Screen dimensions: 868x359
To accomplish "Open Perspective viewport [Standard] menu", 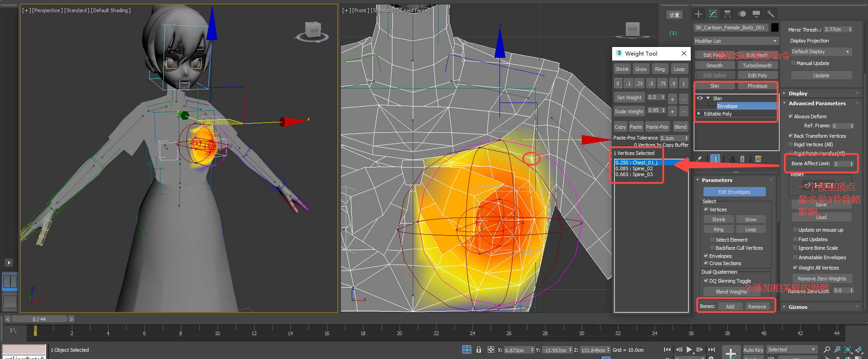I will point(76,10).
